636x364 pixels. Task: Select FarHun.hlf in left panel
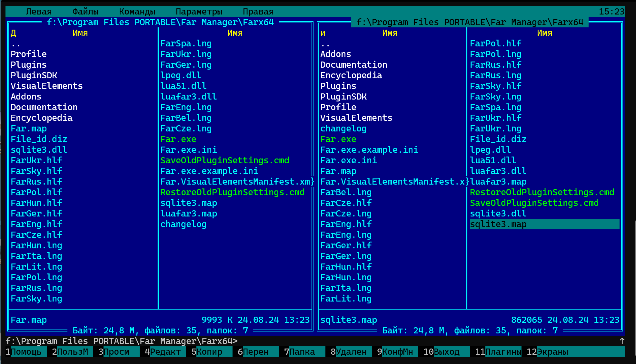(x=36, y=203)
